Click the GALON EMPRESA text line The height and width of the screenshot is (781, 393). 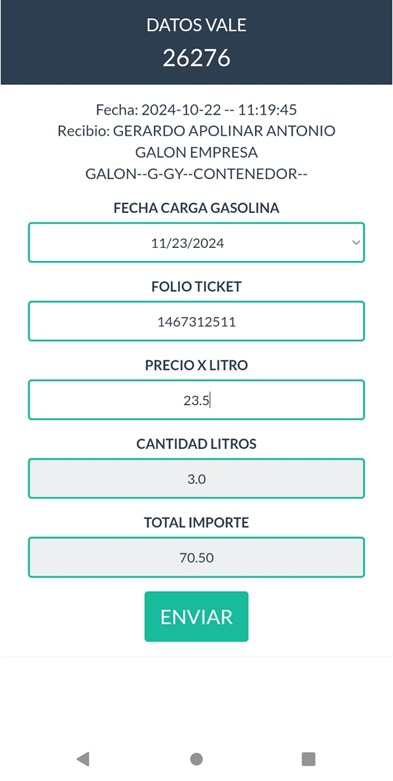[x=196, y=152]
